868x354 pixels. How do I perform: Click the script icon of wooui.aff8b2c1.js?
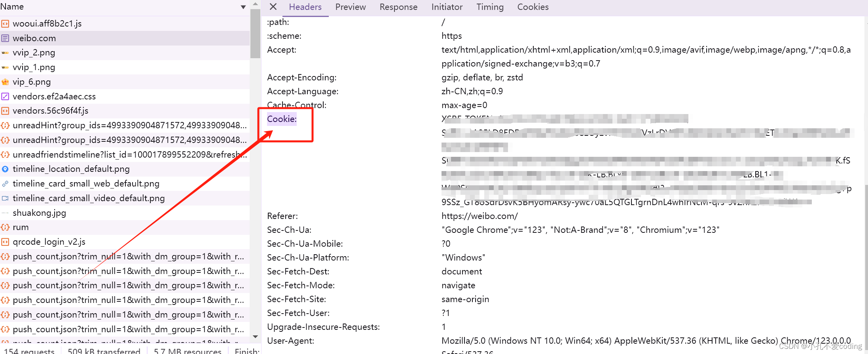5,24
